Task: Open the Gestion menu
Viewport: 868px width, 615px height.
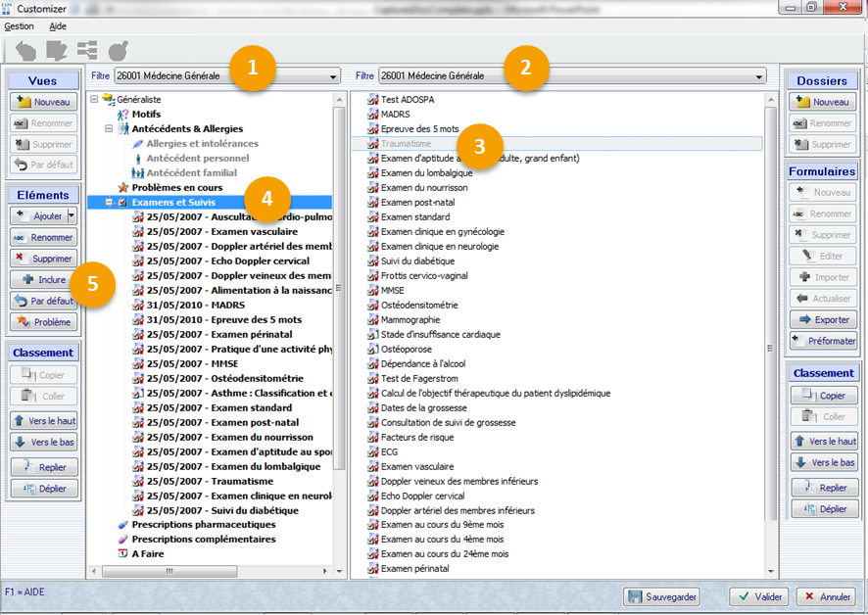Action: click(x=19, y=26)
